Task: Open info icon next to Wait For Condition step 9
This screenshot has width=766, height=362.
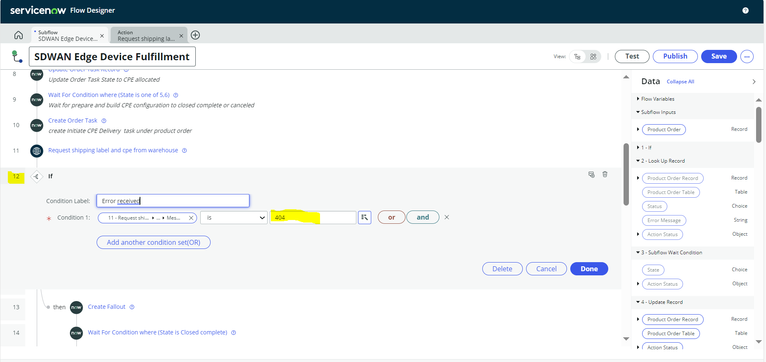Action: [x=176, y=95]
